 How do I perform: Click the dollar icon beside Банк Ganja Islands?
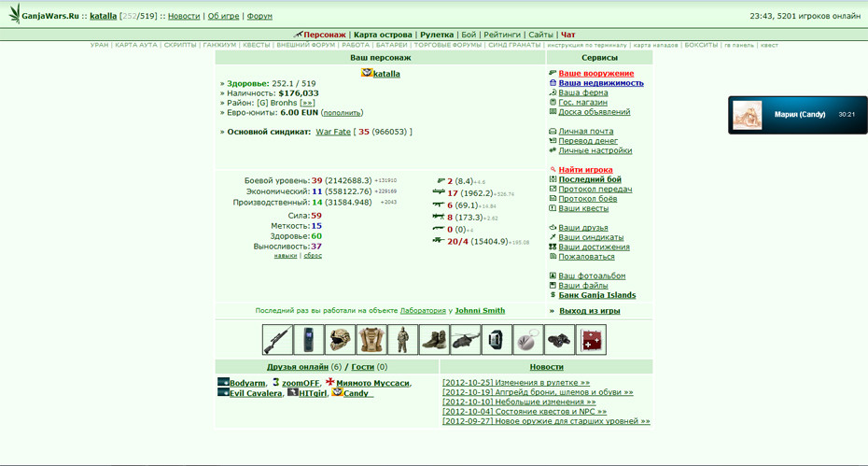click(553, 295)
